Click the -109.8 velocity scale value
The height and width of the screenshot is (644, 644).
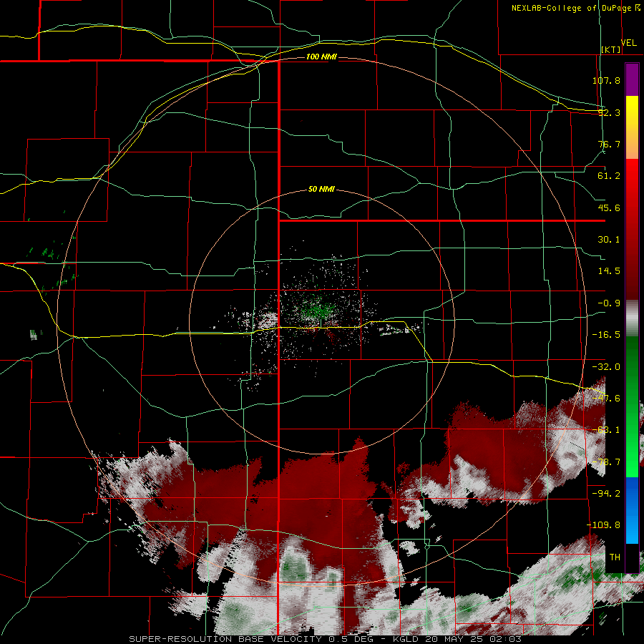pyautogui.click(x=603, y=525)
